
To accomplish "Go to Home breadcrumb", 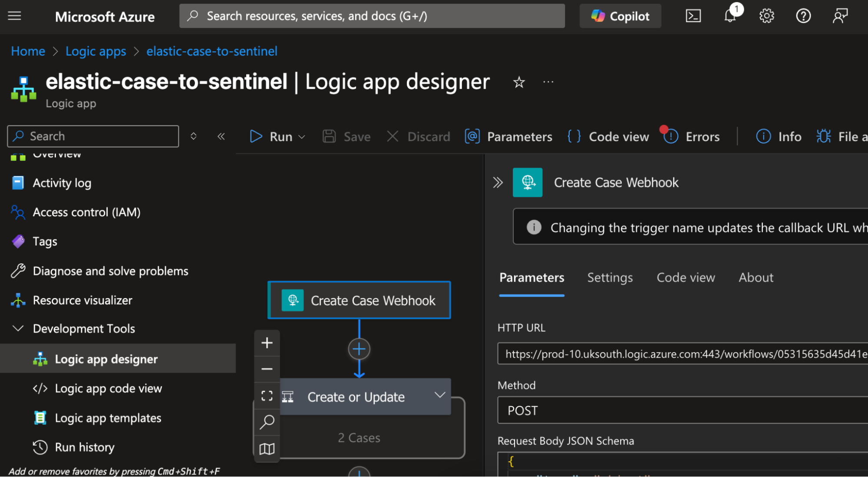I will (28, 51).
